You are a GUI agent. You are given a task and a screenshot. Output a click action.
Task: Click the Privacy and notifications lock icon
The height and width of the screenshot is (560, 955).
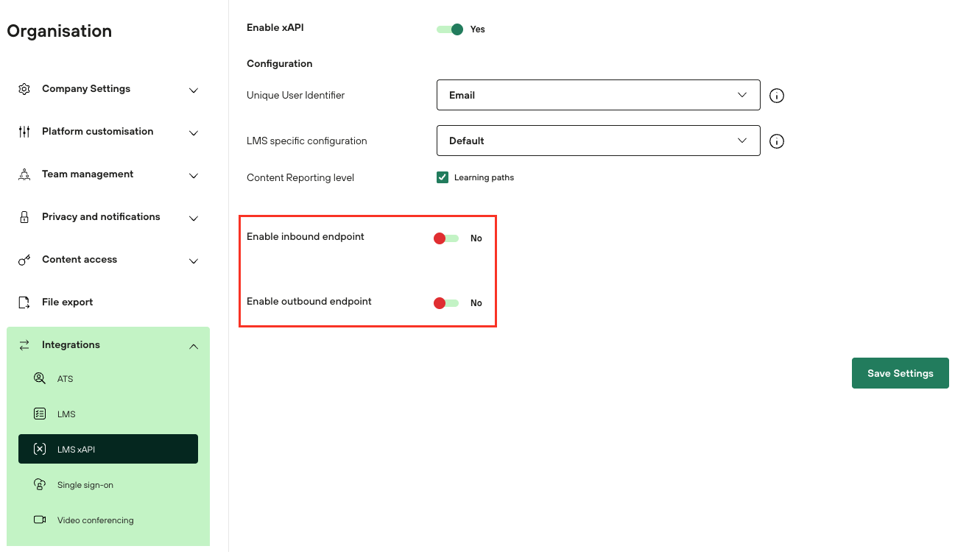point(24,217)
